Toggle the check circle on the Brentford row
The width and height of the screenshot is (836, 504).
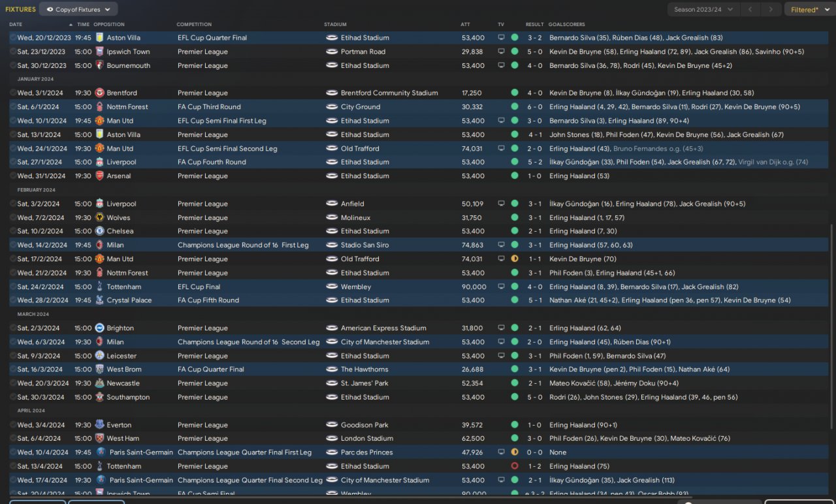[x=13, y=93]
